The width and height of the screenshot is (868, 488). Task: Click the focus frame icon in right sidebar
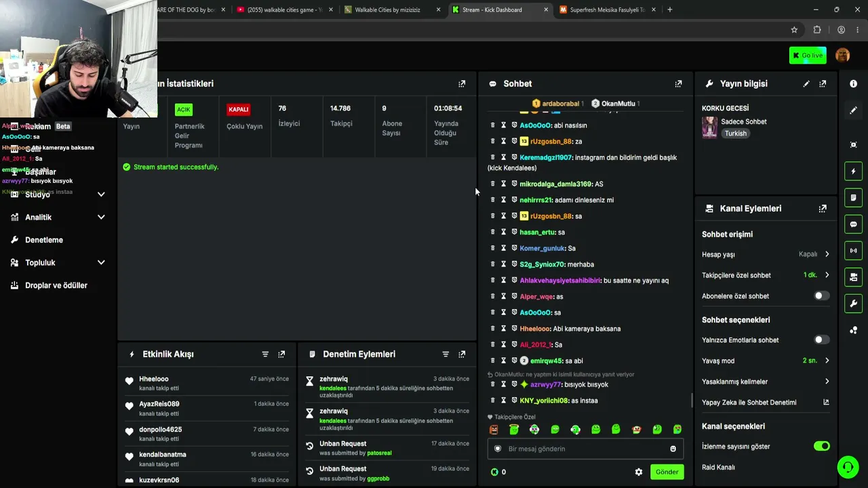point(853,145)
